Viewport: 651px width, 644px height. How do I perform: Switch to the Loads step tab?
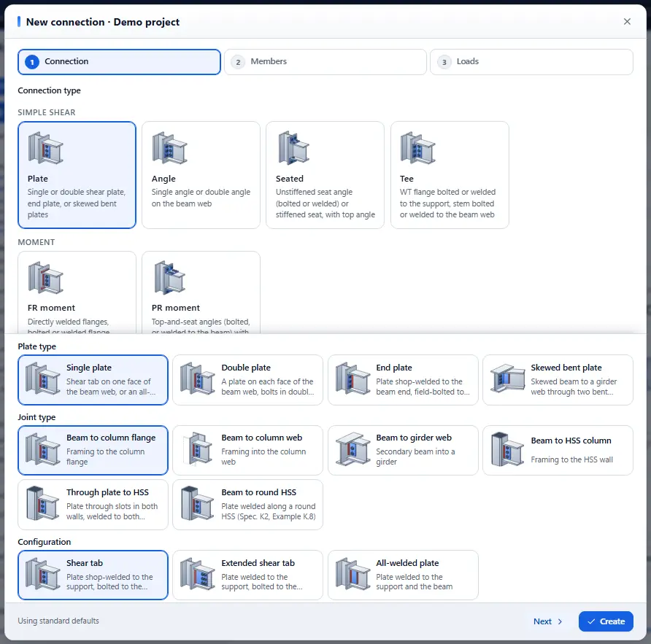tap(531, 62)
